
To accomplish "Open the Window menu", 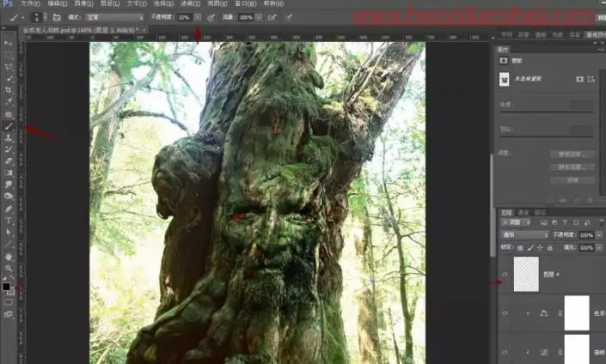I will click(246, 3).
